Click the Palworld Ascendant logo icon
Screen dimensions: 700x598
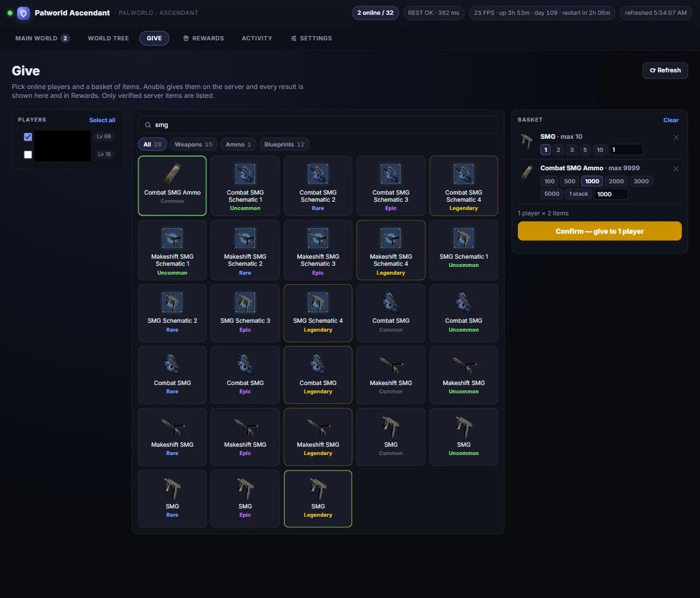coord(24,13)
